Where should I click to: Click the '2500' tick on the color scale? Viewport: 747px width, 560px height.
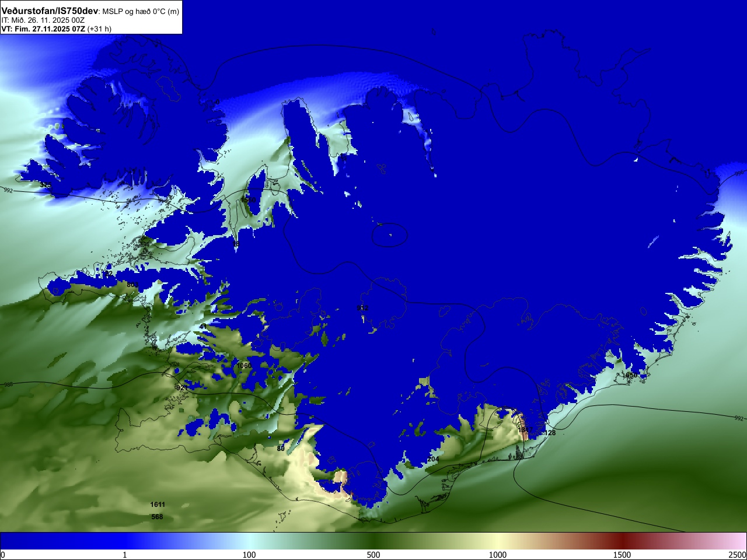tap(738, 555)
